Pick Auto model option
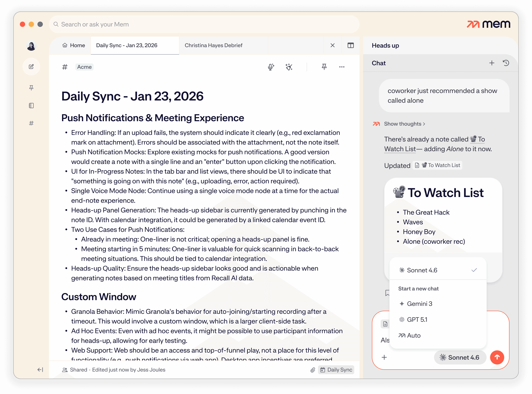This screenshot has height=394, width=532. click(x=414, y=336)
